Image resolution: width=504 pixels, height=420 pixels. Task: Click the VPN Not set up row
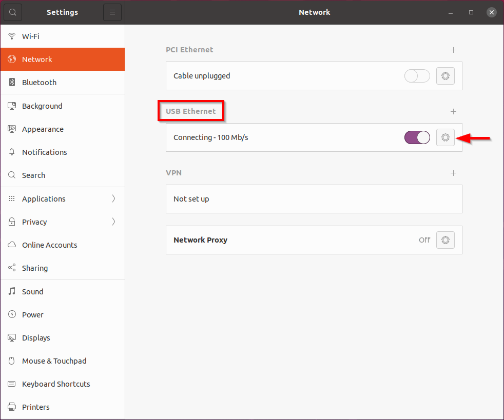[x=314, y=199]
